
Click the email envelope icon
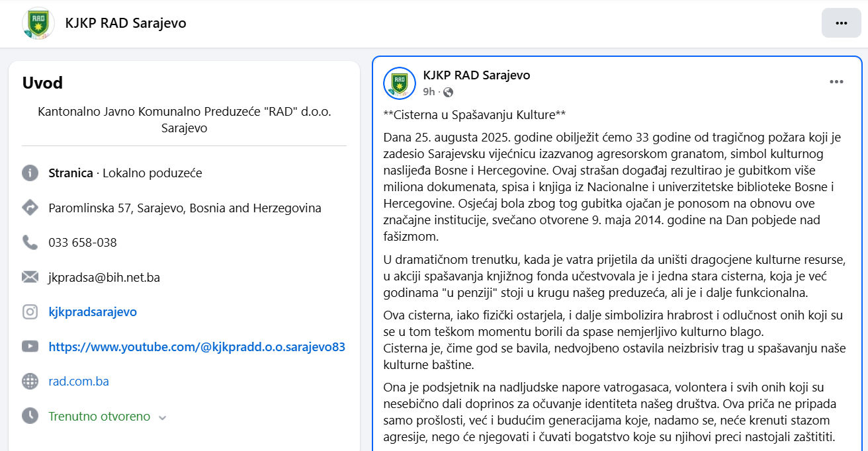tap(30, 277)
